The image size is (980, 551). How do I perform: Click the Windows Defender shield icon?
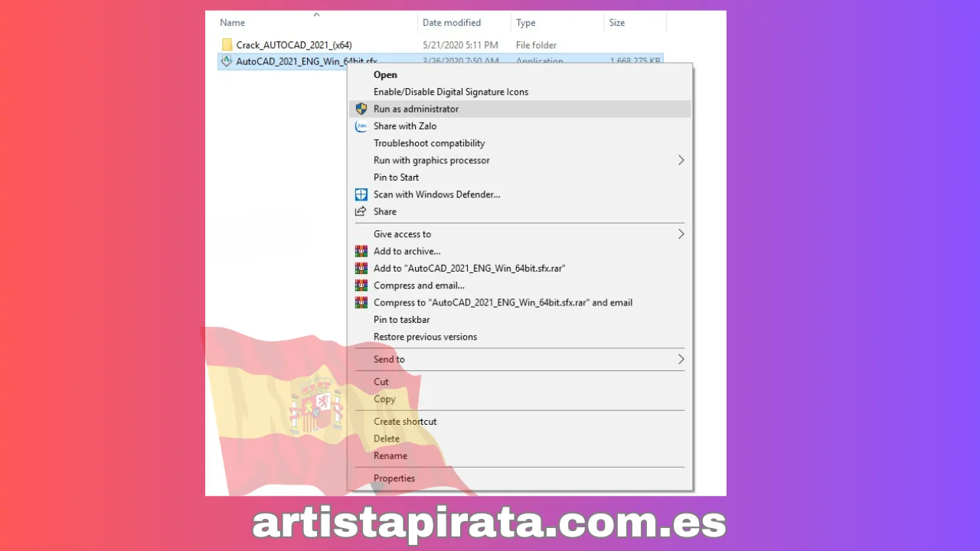(x=361, y=194)
